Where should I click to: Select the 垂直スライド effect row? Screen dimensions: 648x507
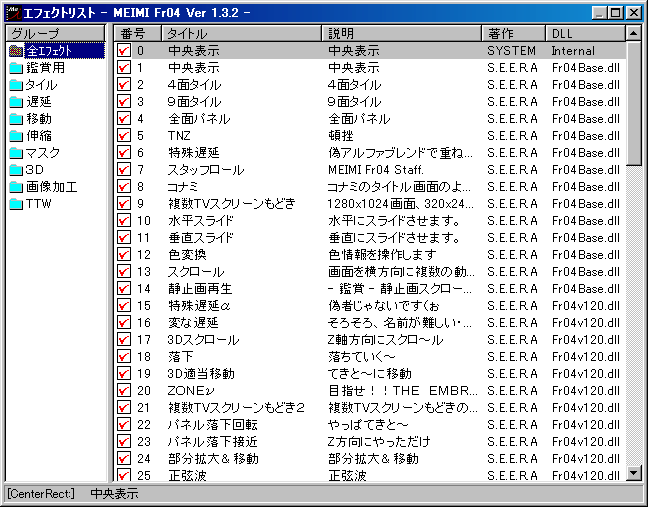(x=370, y=238)
